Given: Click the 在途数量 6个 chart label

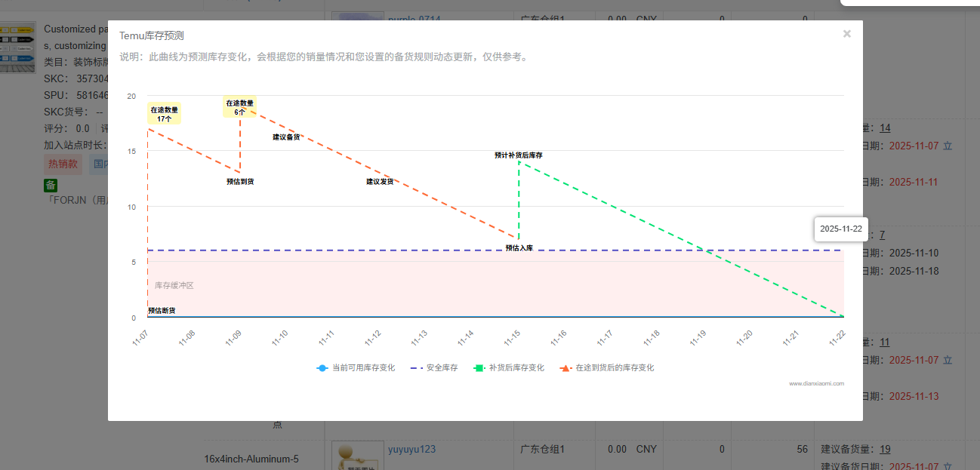Looking at the screenshot, I should 239,107.
